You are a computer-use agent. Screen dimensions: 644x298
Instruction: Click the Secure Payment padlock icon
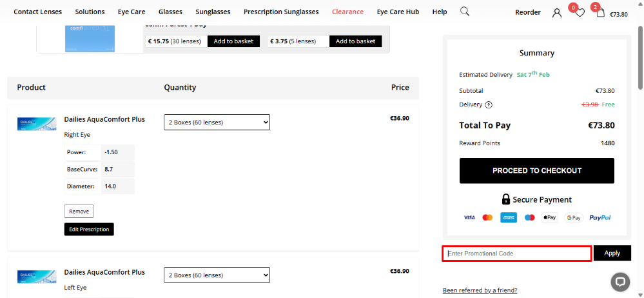(x=506, y=199)
